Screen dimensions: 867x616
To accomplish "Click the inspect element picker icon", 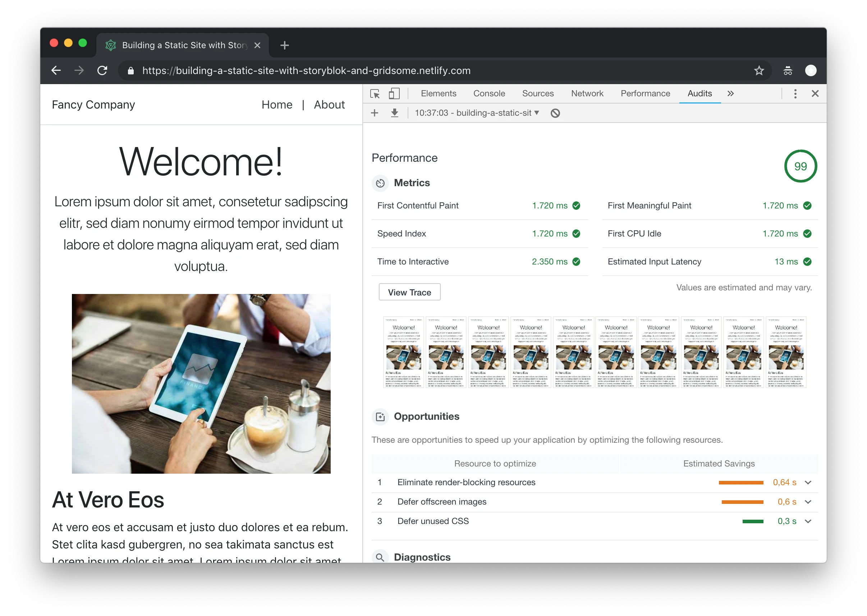I will pyautogui.click(x=375, y=94).
